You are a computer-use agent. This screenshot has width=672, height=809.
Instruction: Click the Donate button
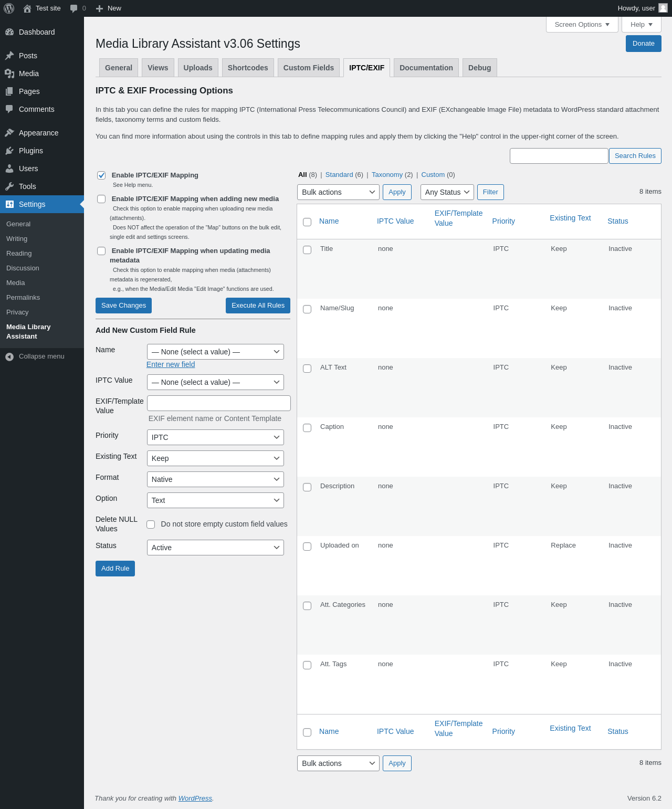click(x=644, y=44)
